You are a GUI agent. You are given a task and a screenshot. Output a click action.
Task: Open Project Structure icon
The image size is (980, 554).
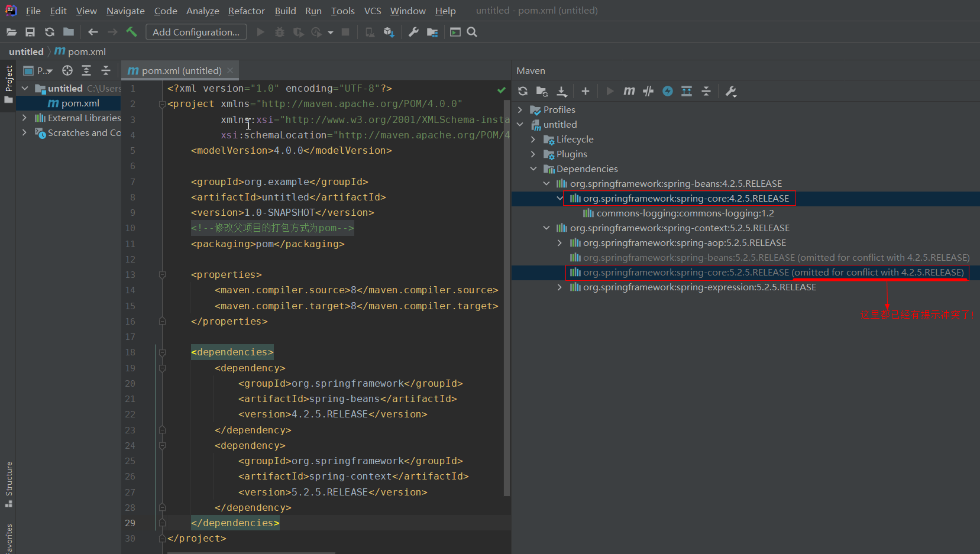click(x=433, y=32)
